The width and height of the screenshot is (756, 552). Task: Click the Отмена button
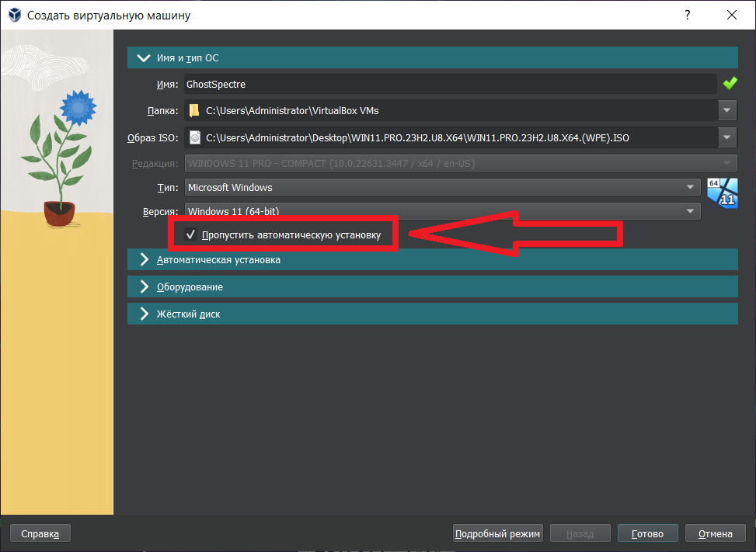coord(716,533)
